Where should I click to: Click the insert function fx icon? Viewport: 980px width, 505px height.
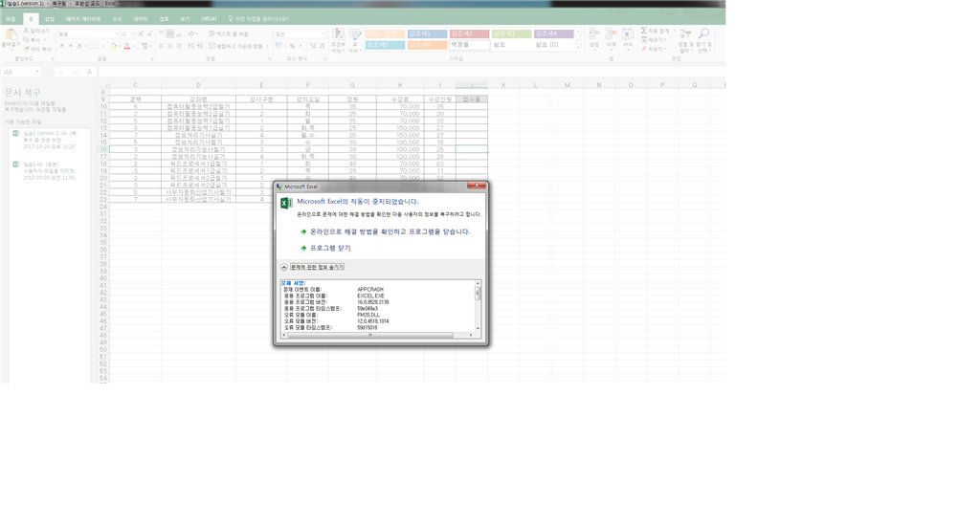[x=89, y=72]
